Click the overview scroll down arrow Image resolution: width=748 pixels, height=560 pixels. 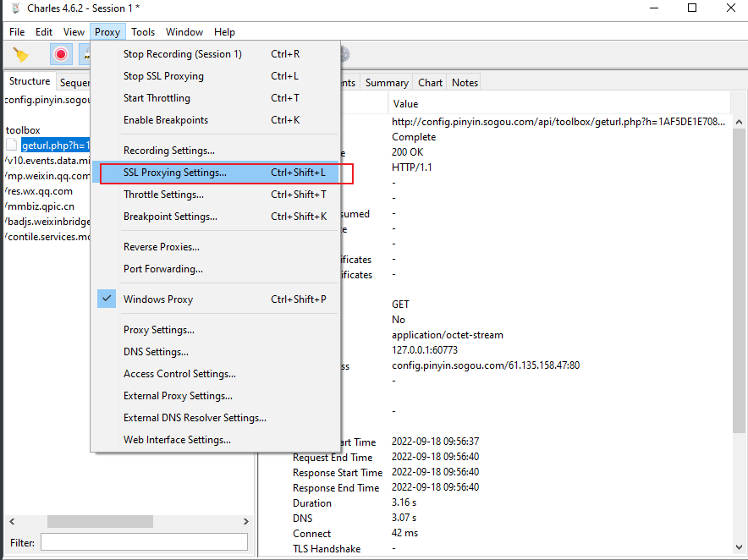(x=739, y=547)
